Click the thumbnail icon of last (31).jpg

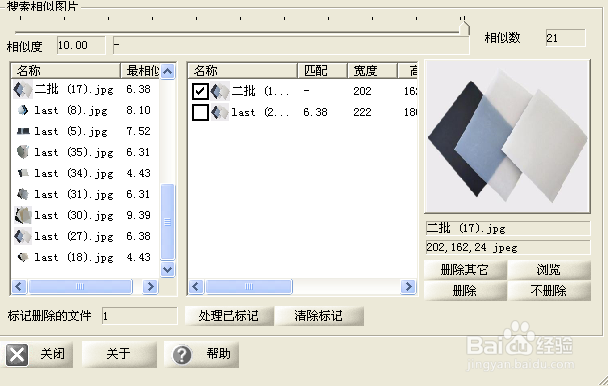23,194
